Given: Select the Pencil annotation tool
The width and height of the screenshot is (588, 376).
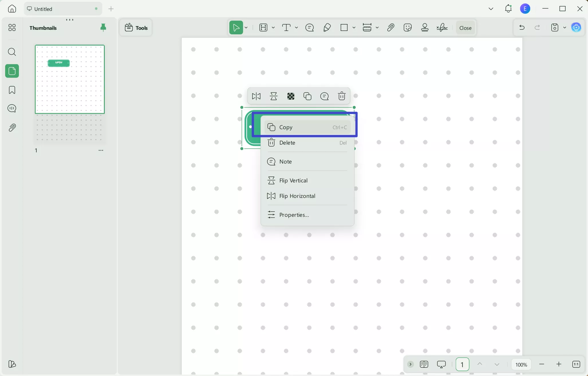Looking at the screenshot, I should tap(327, 27).
